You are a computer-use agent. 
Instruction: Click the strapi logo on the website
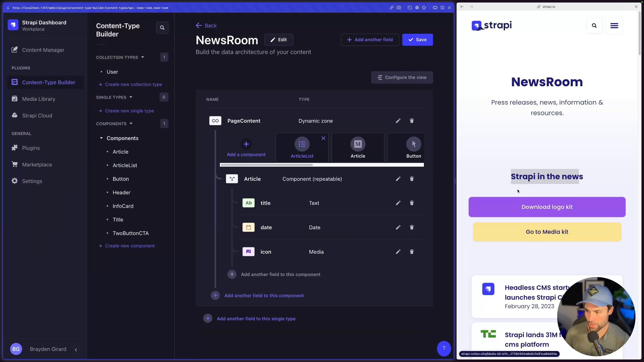492,25
